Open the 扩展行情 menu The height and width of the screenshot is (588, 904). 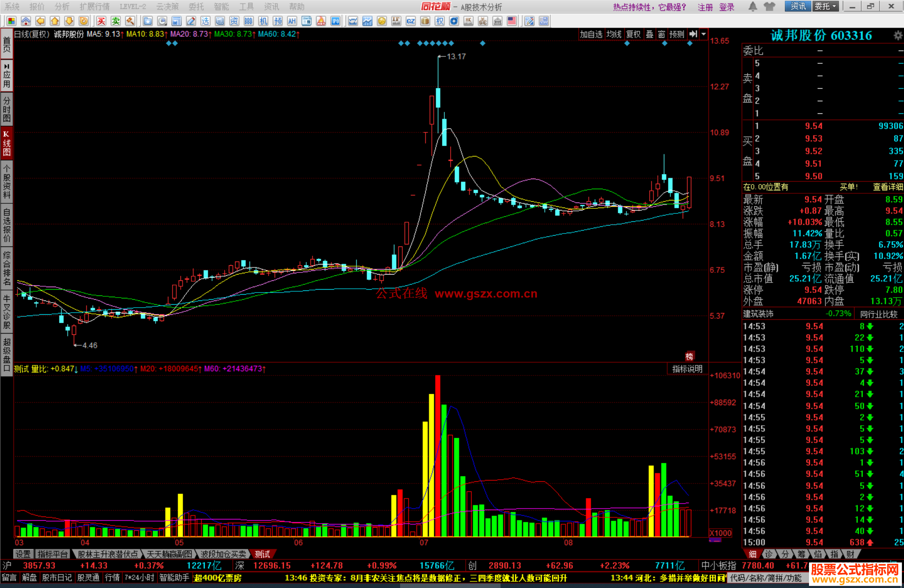(95, 7)
